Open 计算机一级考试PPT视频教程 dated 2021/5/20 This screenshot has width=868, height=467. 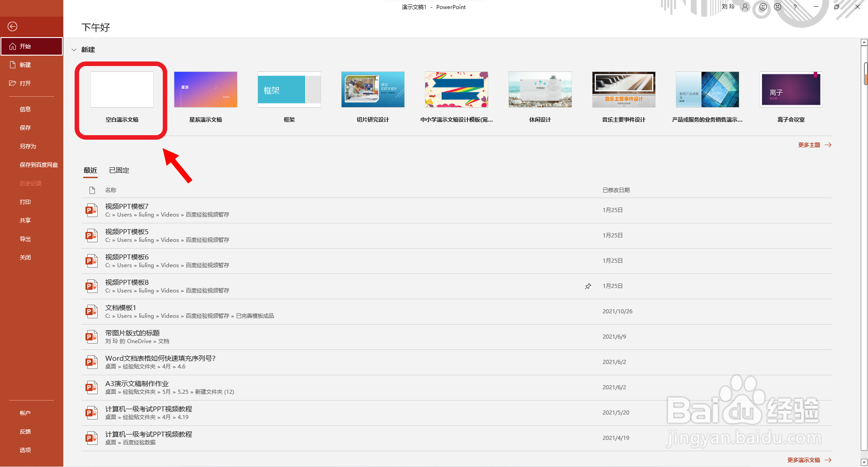pyautogui.click(x=457, y=413)
